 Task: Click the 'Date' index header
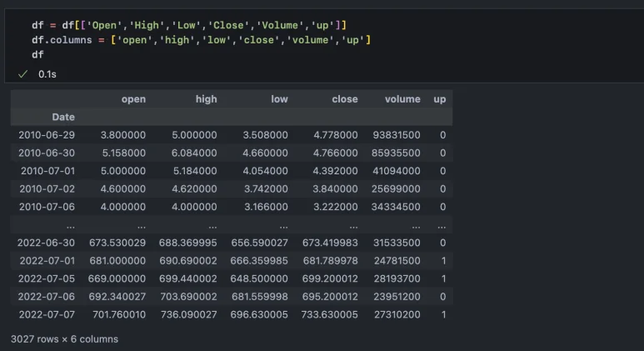pyautogui.click(x=63, y=117)
